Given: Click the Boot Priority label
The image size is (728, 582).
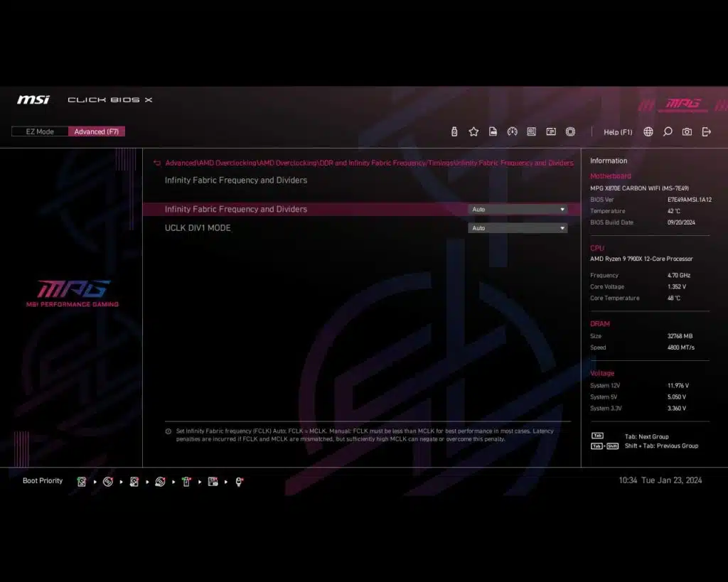Looking at the screenshot, I should [x=43, y=481].
